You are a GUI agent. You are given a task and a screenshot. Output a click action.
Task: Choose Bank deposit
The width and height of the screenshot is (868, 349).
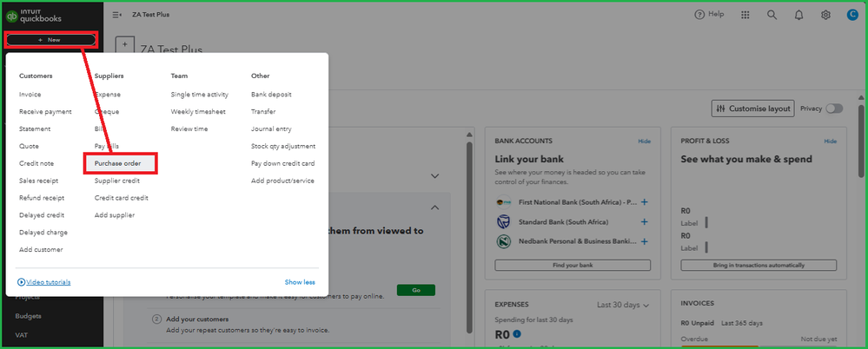click(271, 95)
